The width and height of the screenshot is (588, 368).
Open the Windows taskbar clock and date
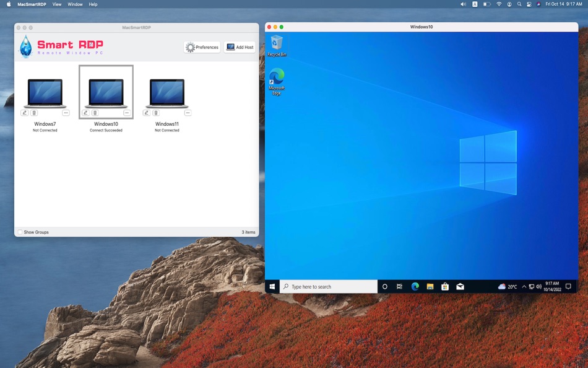click(552, 286)
